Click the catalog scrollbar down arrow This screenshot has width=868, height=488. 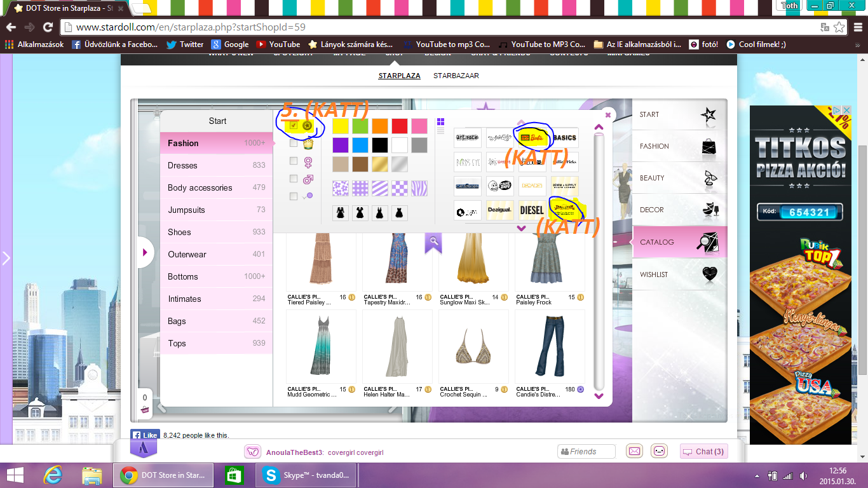599,396
